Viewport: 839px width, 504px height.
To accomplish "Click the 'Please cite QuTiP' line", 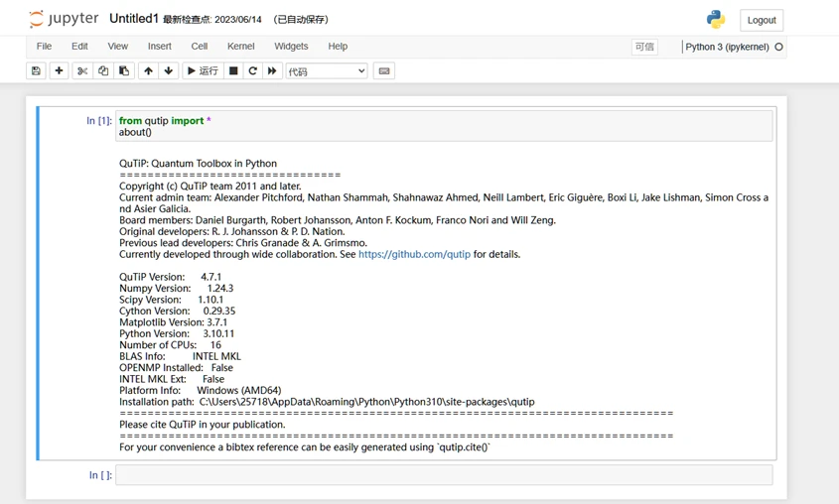I will (x=203, y=425).
